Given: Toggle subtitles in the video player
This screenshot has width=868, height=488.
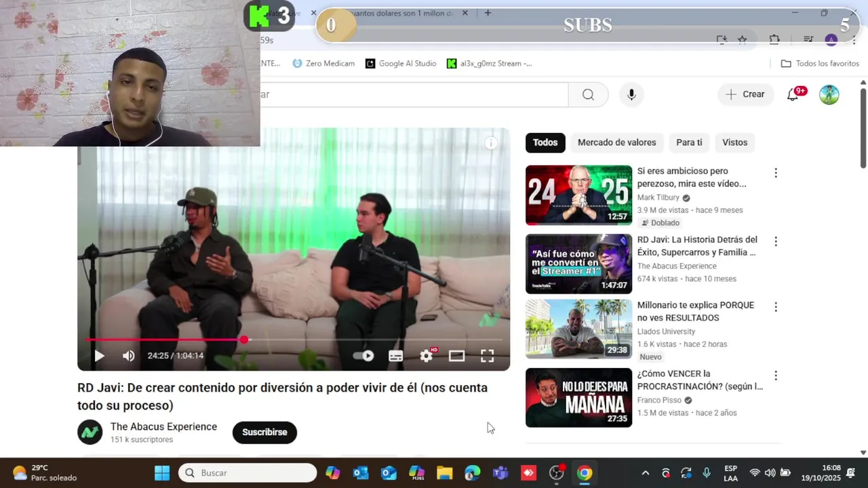Looking at the screenshot, I should point(395,356).
